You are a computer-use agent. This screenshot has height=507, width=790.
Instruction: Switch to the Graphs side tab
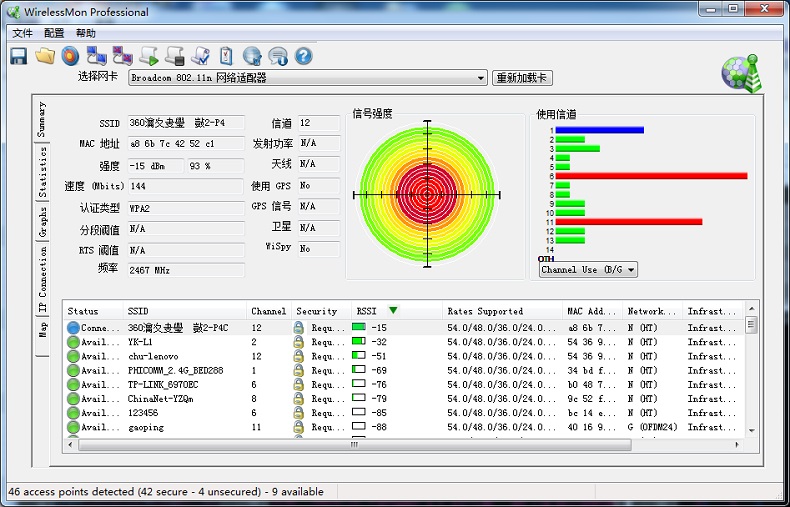(43, 222)
